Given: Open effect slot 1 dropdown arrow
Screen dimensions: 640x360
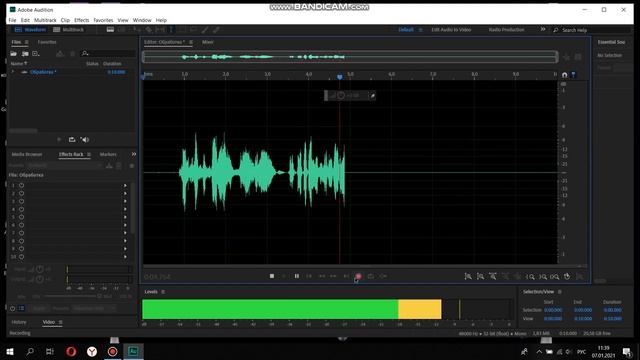Looking at the screenshot, I should click(x=125, y=186).
